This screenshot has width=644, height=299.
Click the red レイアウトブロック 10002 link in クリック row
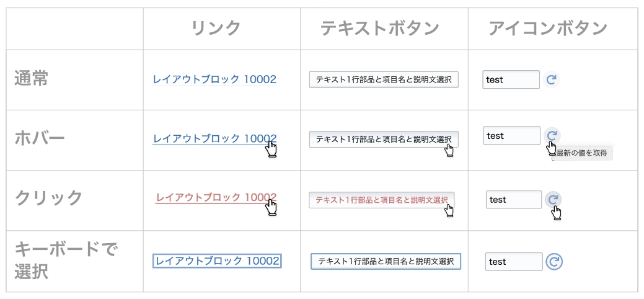216,198
